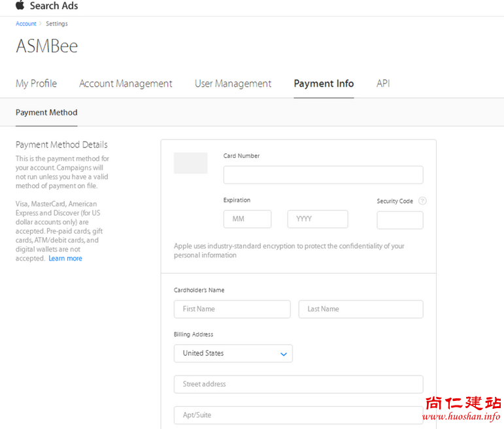Screen dimensions: 504x429
Task: Click the First Name field
Action: pyautogui.click(x=232, y=310)
